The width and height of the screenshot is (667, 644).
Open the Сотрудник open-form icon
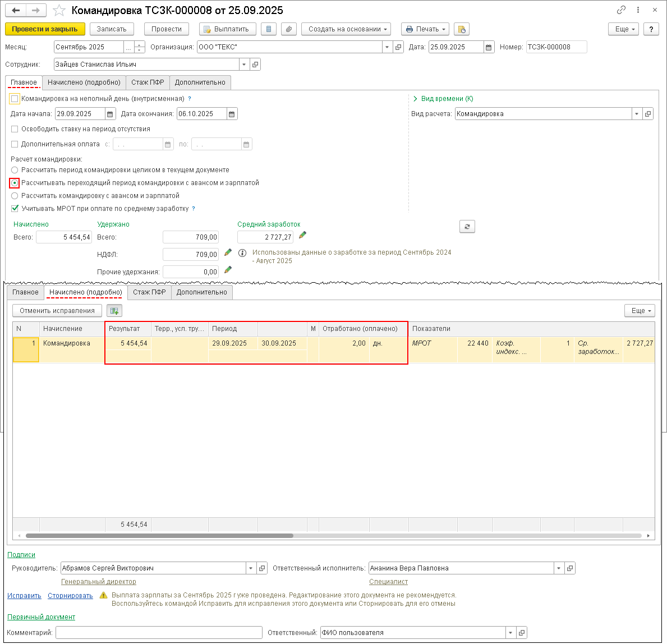[x=255, y=65]
